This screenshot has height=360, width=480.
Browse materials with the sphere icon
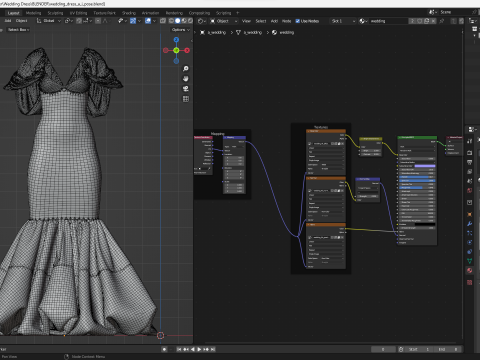(x=363, y=21)
